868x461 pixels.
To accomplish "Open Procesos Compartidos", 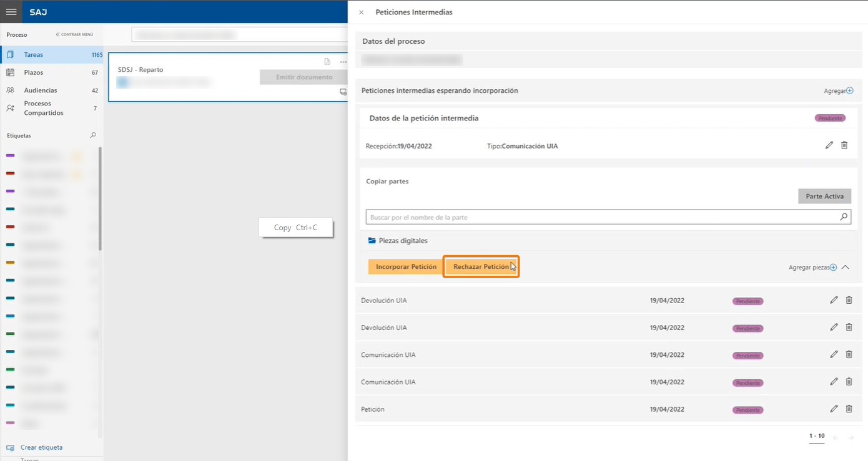I will click(51, 108).
